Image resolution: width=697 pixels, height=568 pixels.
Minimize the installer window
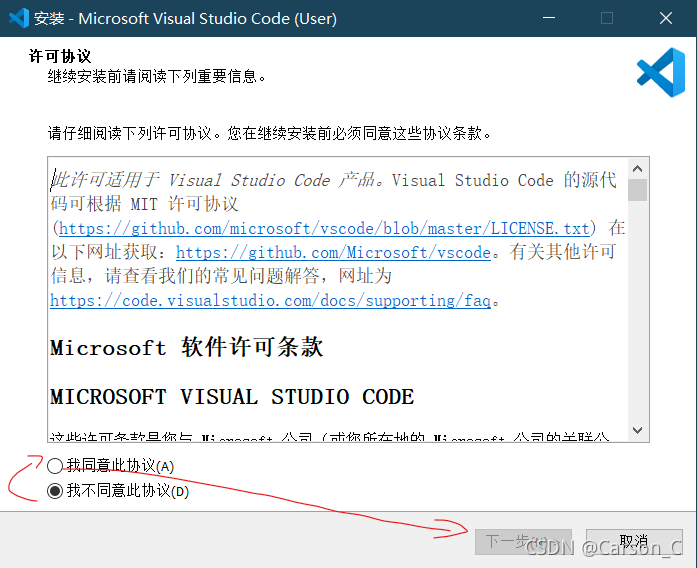(x=549, y=18)
